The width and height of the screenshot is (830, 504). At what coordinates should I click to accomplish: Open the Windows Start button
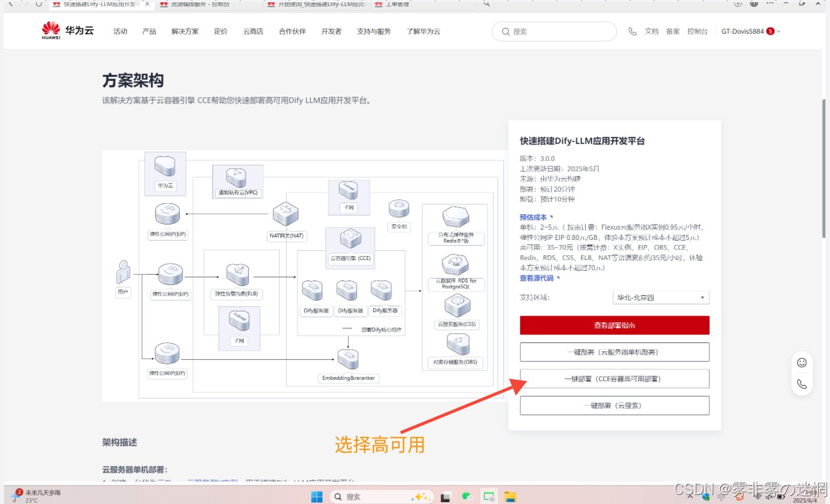pos(316,497)
